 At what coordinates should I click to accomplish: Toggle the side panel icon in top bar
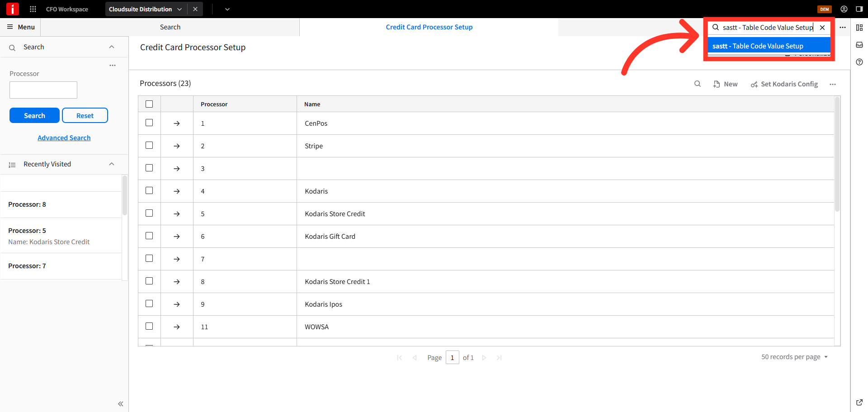tap(859, 9)
